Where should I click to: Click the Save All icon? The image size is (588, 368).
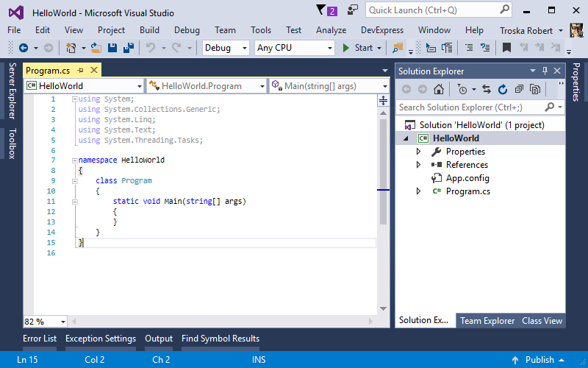129,48
